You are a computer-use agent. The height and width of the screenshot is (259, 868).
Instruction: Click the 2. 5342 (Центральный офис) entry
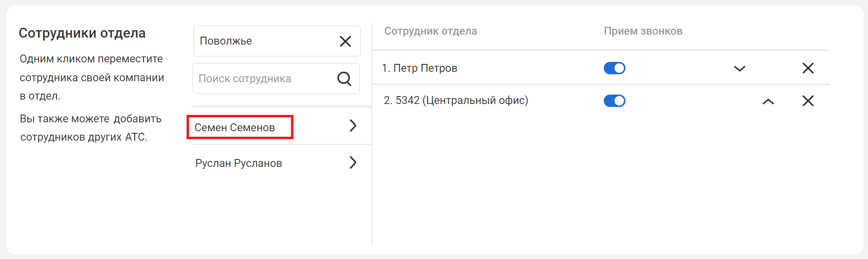coord(456,101)
